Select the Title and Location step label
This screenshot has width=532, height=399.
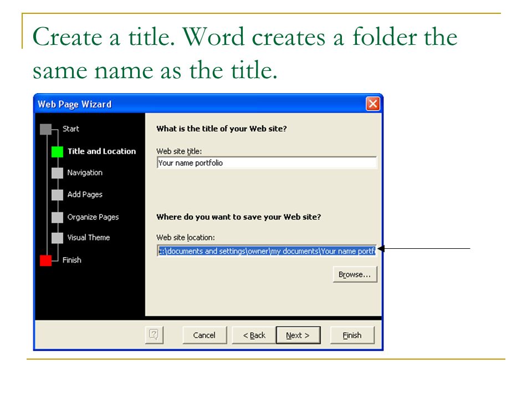(101, 151)
